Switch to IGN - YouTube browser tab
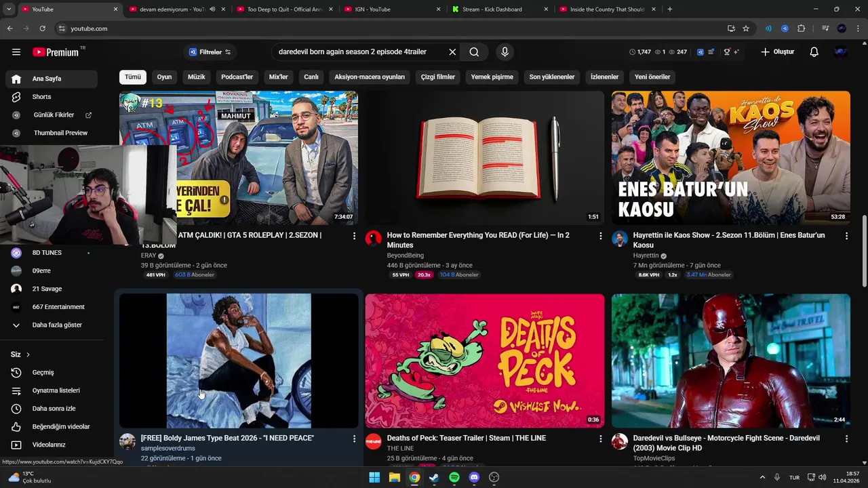The image size is (868, 488). coord(391,9)
